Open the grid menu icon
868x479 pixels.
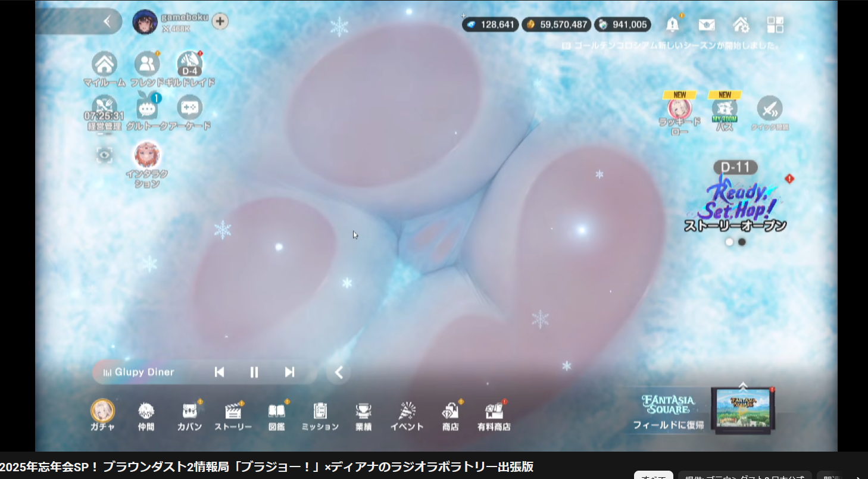[x=775, y=24]
